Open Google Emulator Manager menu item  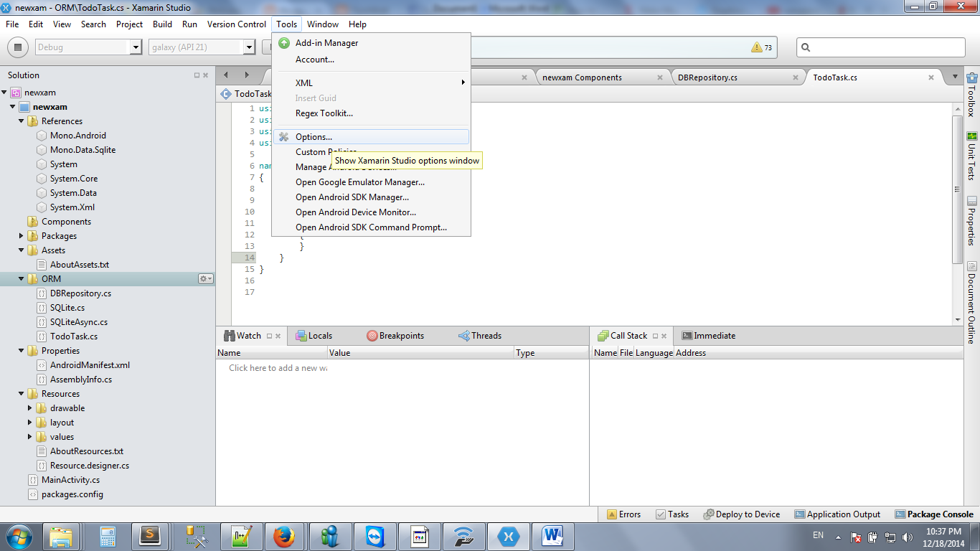pos(371,182)
